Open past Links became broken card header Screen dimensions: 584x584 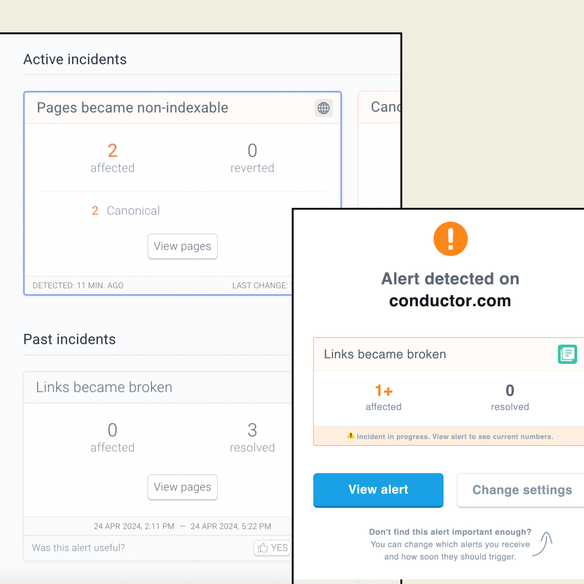[x=158, y=387]
